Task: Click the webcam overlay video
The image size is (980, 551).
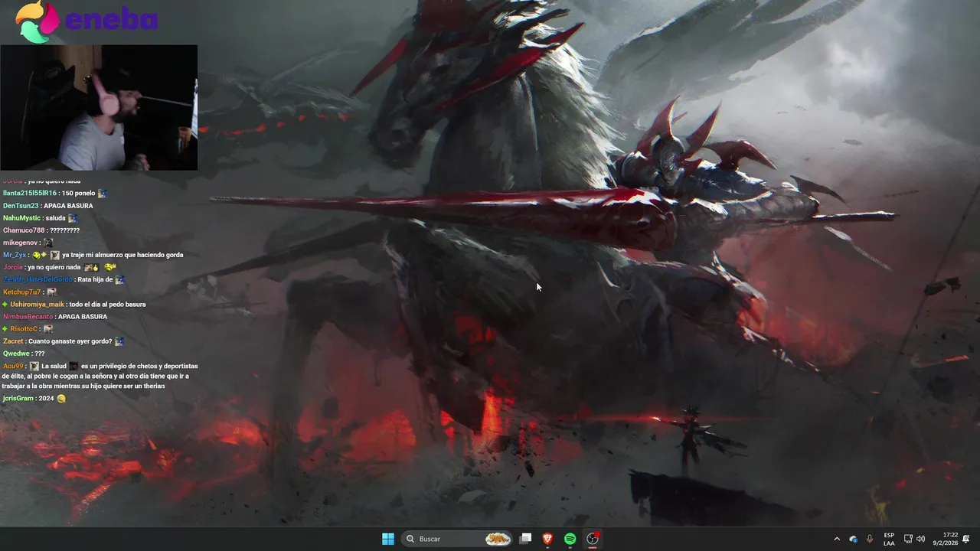Action: click(99, 107)
